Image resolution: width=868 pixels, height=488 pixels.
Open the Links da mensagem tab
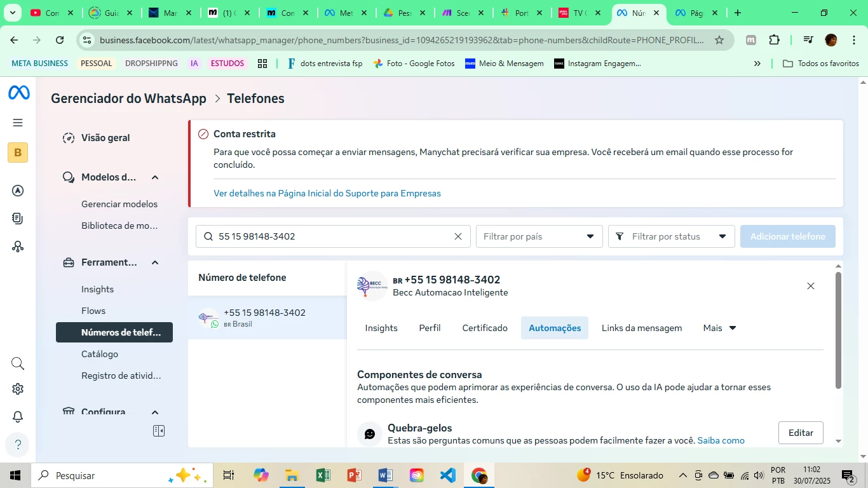pyautogui.click(x=642, y=328)
